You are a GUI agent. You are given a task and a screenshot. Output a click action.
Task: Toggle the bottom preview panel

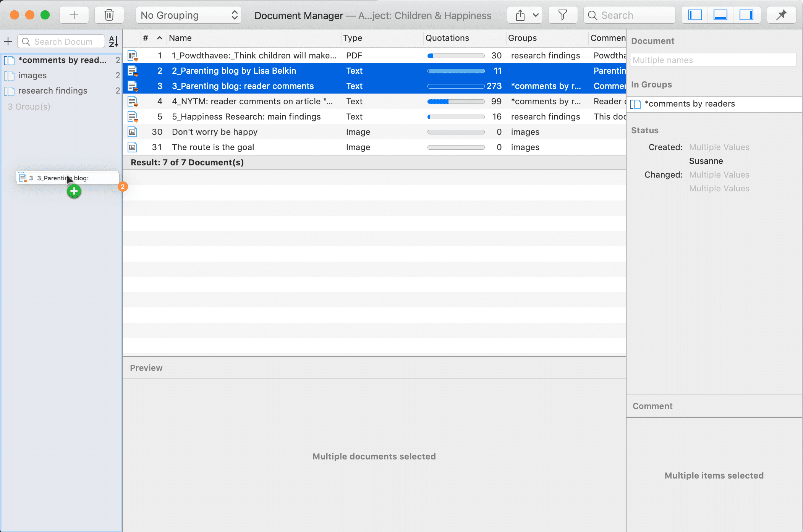720,15
